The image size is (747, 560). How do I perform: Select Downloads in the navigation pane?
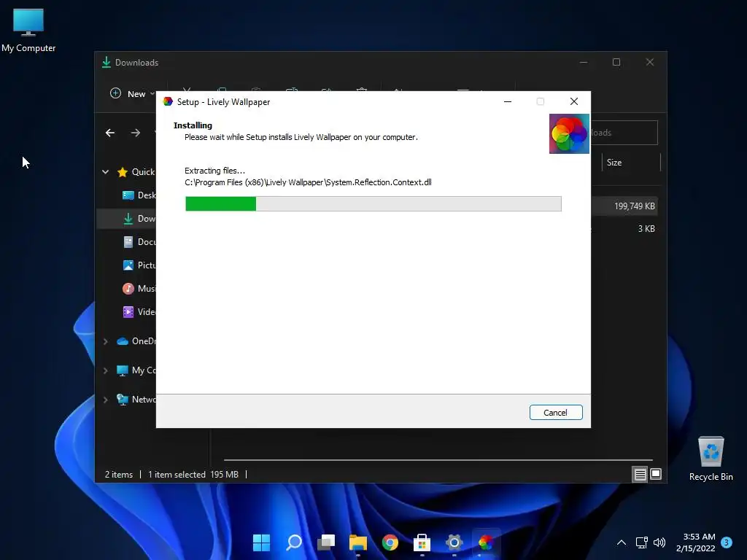point(139,219)
